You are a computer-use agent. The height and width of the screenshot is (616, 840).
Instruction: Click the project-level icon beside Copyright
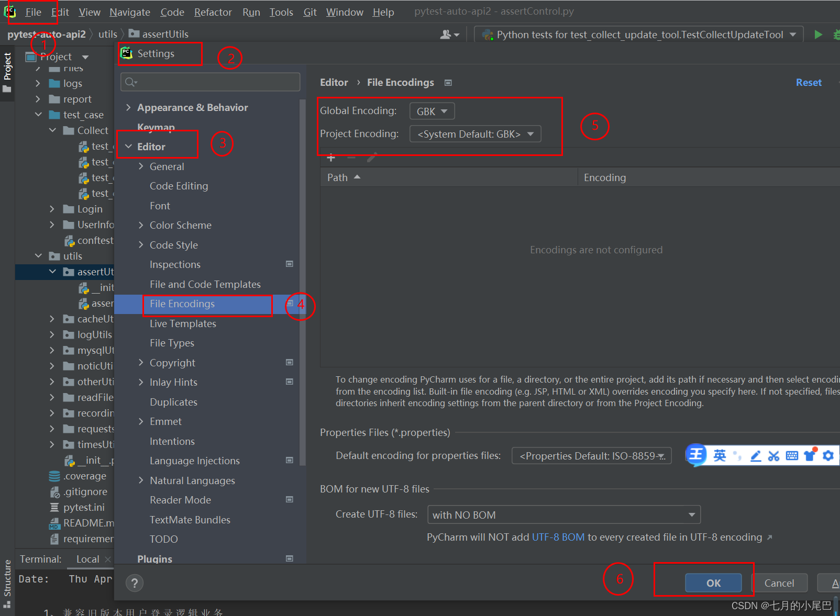[289, 362]
